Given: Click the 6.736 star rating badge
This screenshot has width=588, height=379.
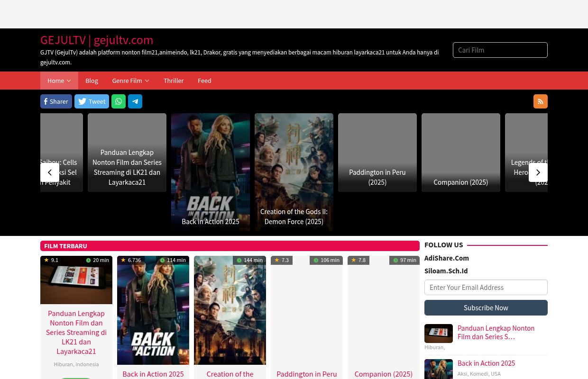Looking at the screenshot, I should 131,260.
